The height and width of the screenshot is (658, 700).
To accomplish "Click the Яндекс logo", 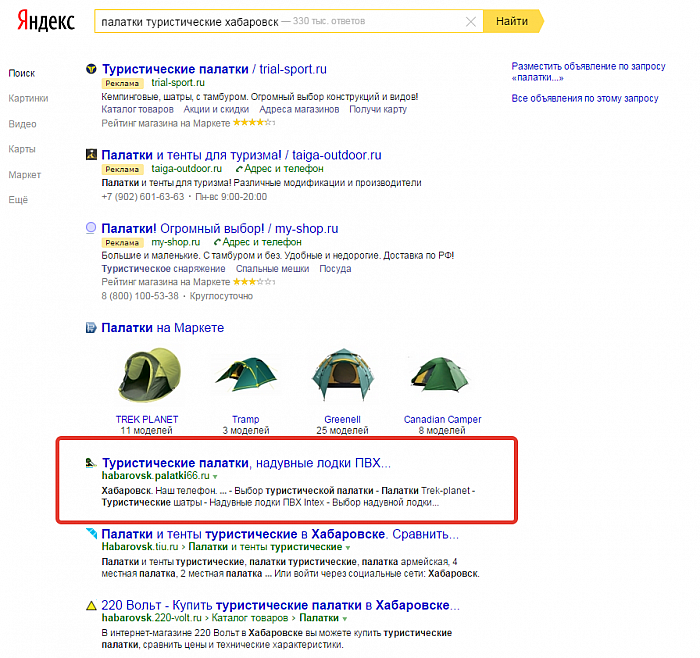I will [x=46, y=21].
